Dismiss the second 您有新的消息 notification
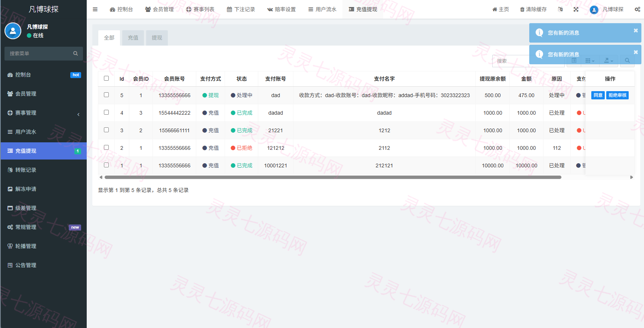Viewport: 644px width, 328px height. click(636, 52)
